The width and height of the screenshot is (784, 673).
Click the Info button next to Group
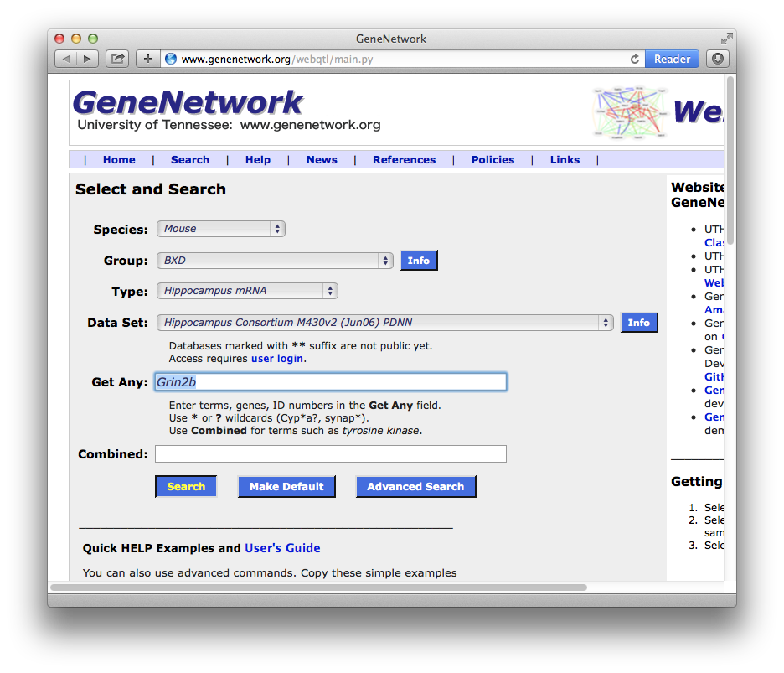(419, 261)
